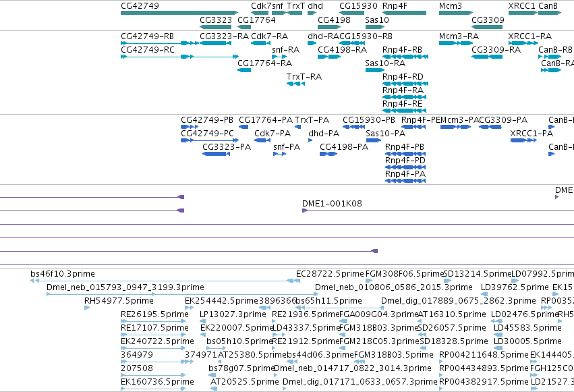Click the RH54977.5prime EST feature
Viewport: 574px width, 392px height.
click(x=87, y=308)
